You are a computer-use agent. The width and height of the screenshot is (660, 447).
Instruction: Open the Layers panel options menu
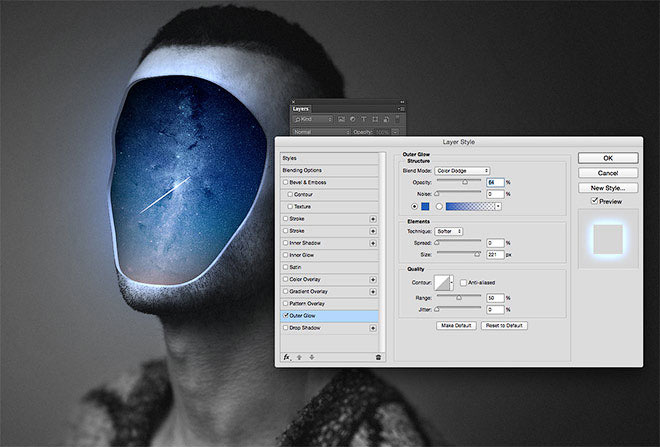(402, 109)
